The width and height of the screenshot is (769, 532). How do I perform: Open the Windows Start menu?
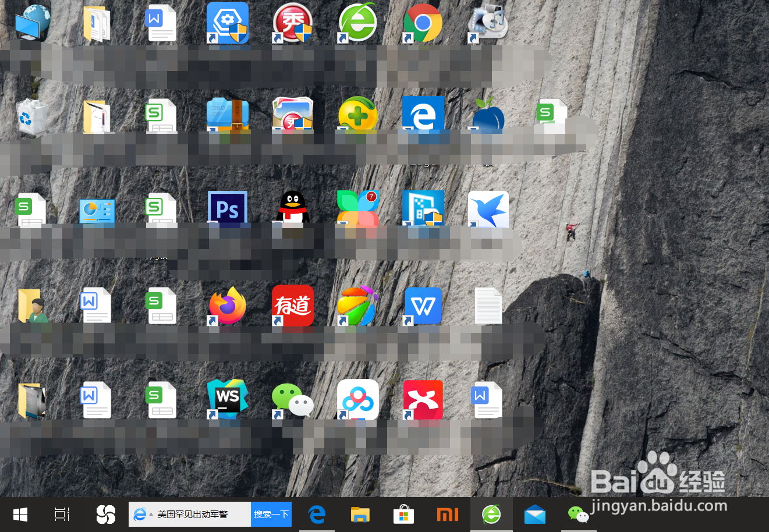pyautogui.click(x=20, y=515)
